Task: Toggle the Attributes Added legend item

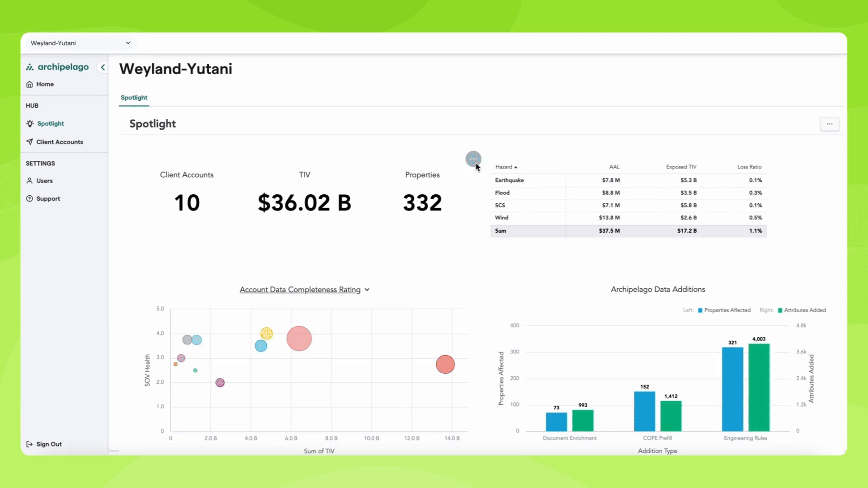Action: click(802, 310)
